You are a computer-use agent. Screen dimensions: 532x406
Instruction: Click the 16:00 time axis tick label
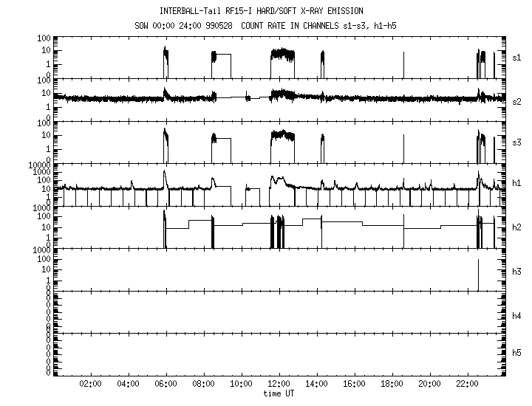point(354,384)
